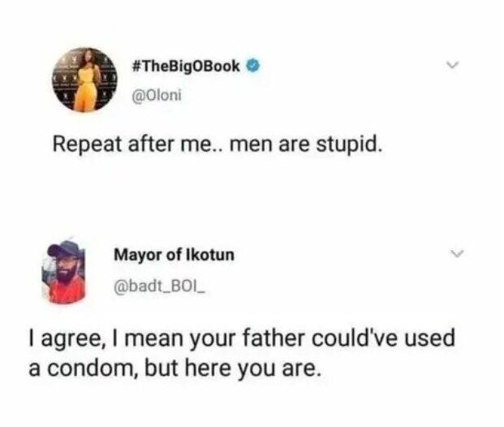This screenshot has width=504, height=427.
Task: Open the reply starting with "I agree, I mean"
Action: pyautogui.click(x=242, y=353)
